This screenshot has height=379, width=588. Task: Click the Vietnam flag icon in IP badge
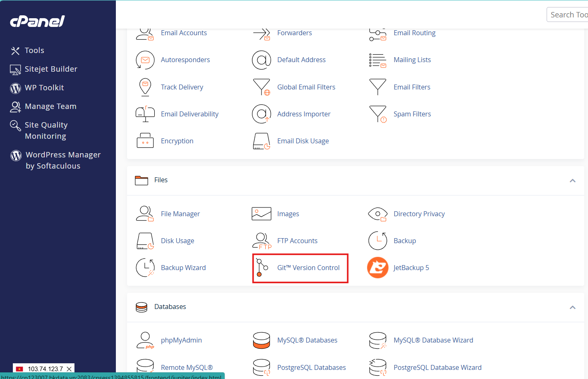[19, 369]
